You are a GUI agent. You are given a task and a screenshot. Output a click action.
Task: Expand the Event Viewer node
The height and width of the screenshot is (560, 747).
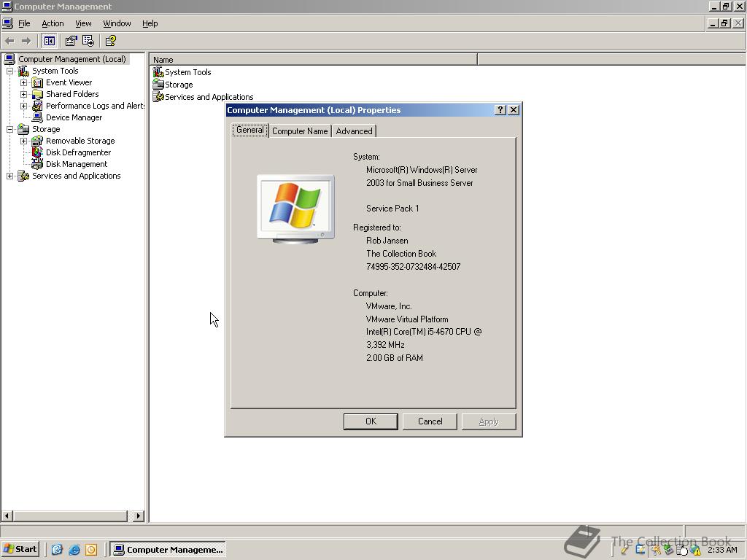coord(23,83)
